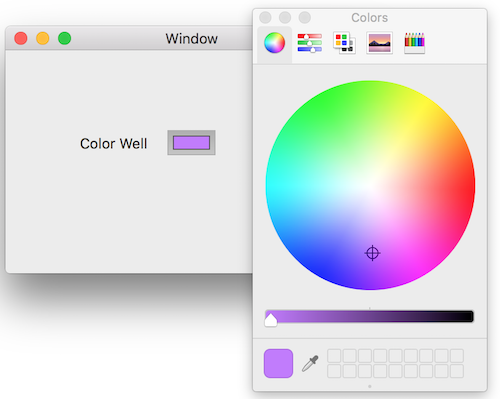Click the crosshair marker on the color wheel
The width and height of the screenshot is (500, 399).
tap(372, 253)
